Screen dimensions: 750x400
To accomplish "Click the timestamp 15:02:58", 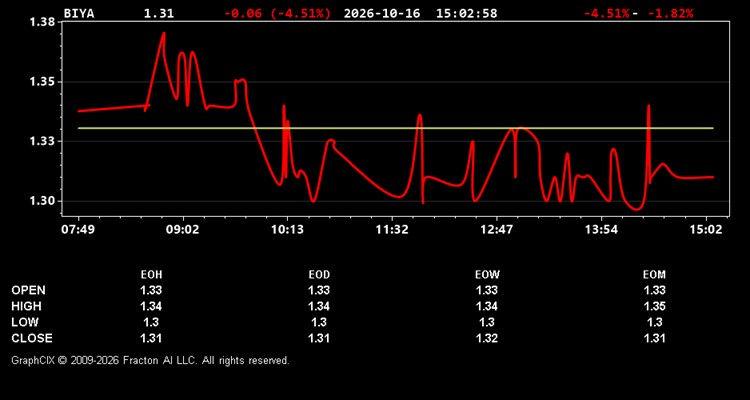I will [x=466, y=13].
